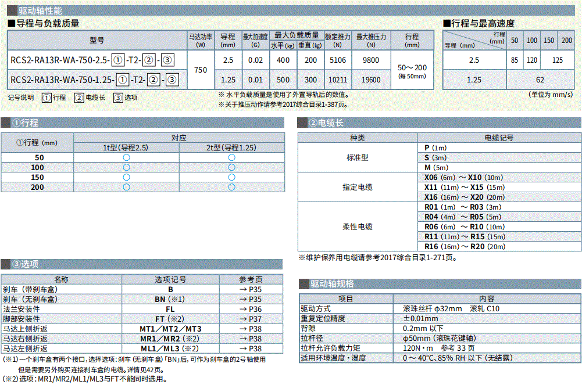Click cable code P (1m)
582x392 pixels.
coord(435,148)
